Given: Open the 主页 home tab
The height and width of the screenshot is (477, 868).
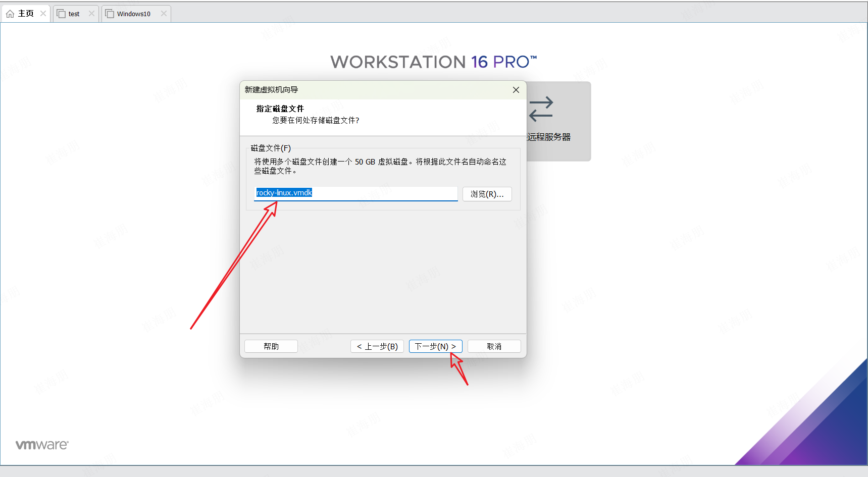Looking at the screenshot, I should tap(25, 14).
